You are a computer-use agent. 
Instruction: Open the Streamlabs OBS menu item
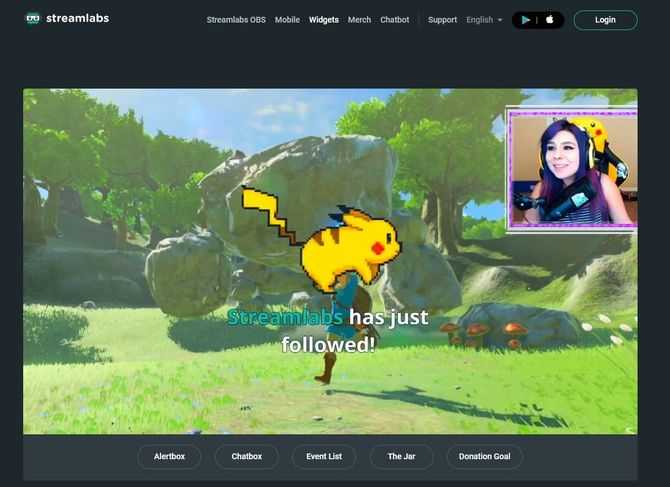pos(236,20)
